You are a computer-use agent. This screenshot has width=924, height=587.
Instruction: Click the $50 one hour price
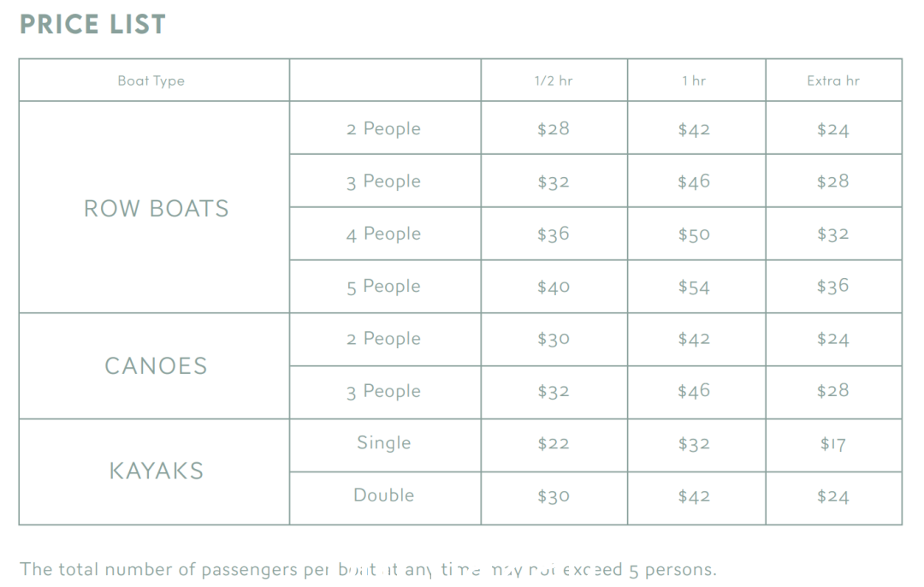coord(694,234)
